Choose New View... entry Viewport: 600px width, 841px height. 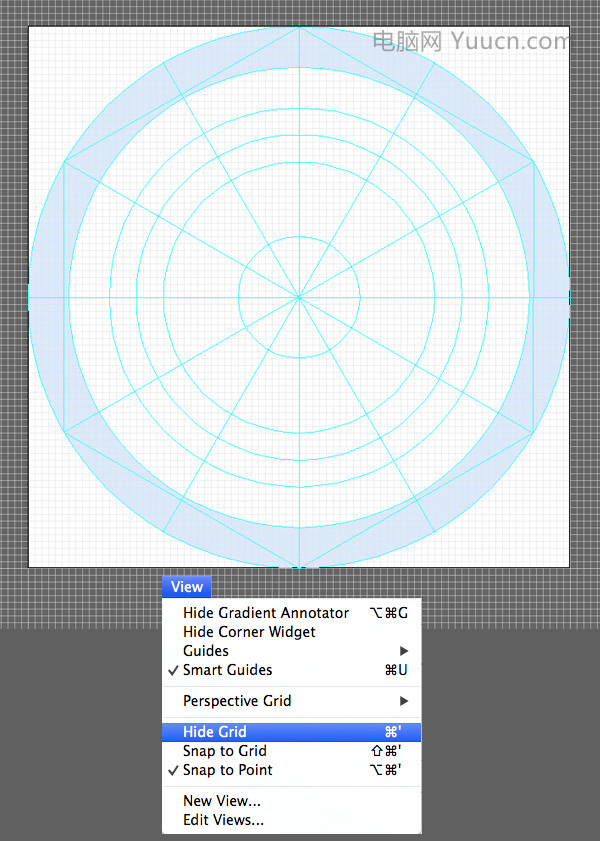pyautogui.click(x=292, y=801)
